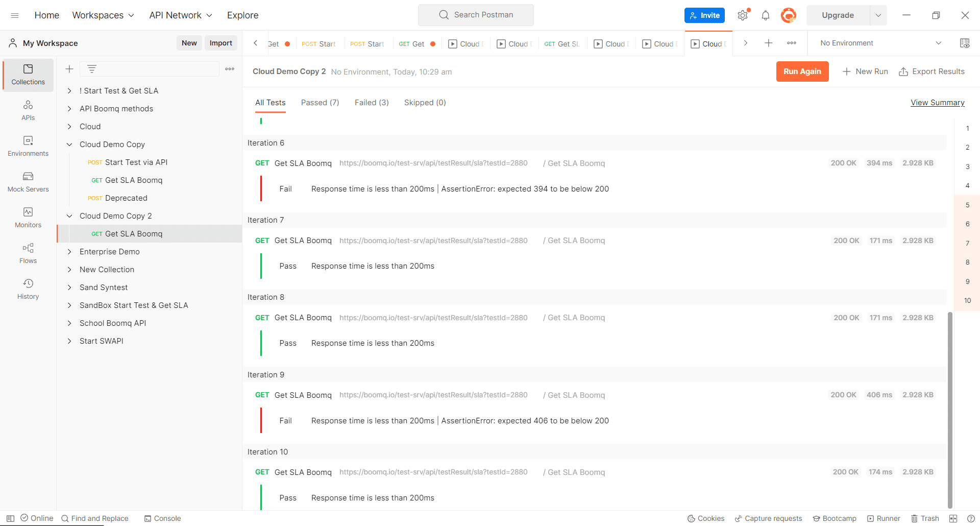The image size is (980, 526).
Task: Expand the Sand Syntest collection
Action: [x=69, y=288]
